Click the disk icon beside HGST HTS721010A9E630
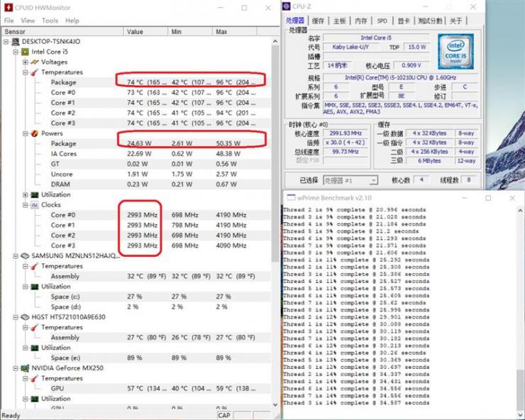525x420 pixels. 25,317
